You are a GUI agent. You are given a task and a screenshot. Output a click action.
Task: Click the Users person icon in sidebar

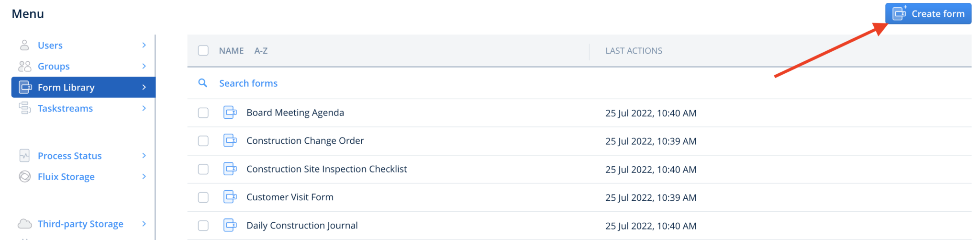24,45
